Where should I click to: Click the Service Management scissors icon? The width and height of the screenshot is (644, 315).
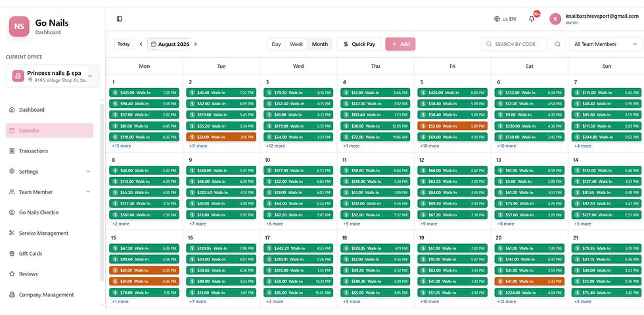point(12,233)
